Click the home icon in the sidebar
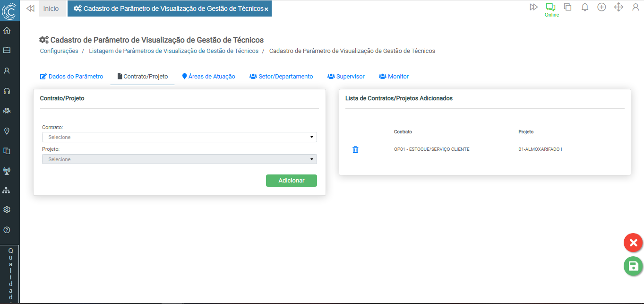The width and height of the screenshot is (644, 304). [7, 31]
